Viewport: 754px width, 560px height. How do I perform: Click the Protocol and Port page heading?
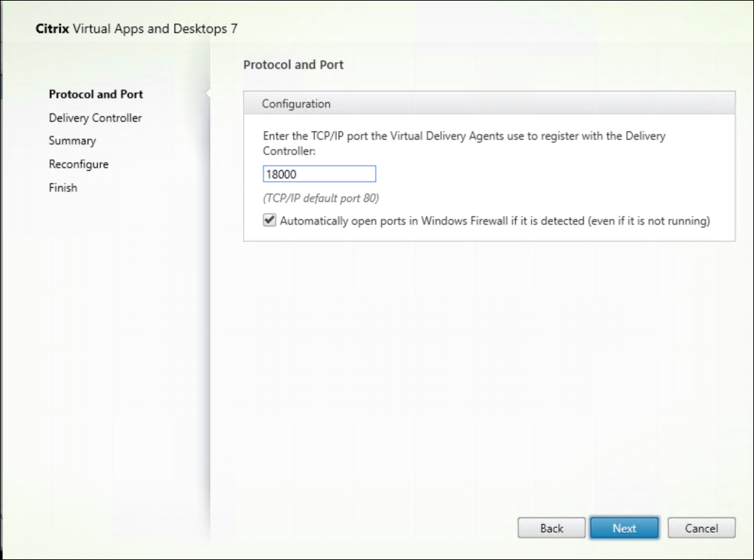tap(293, 65)
